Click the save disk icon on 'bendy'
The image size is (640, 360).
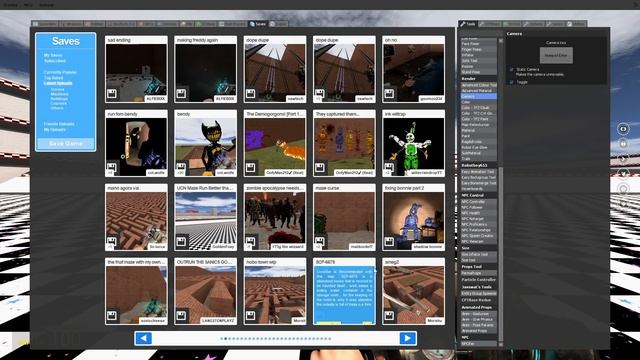point(181,168)
